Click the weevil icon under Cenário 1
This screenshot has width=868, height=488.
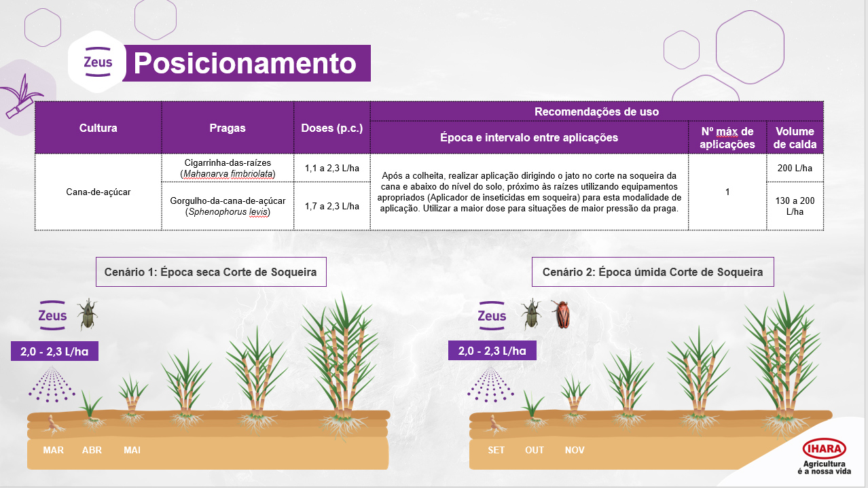pos(86,314)
